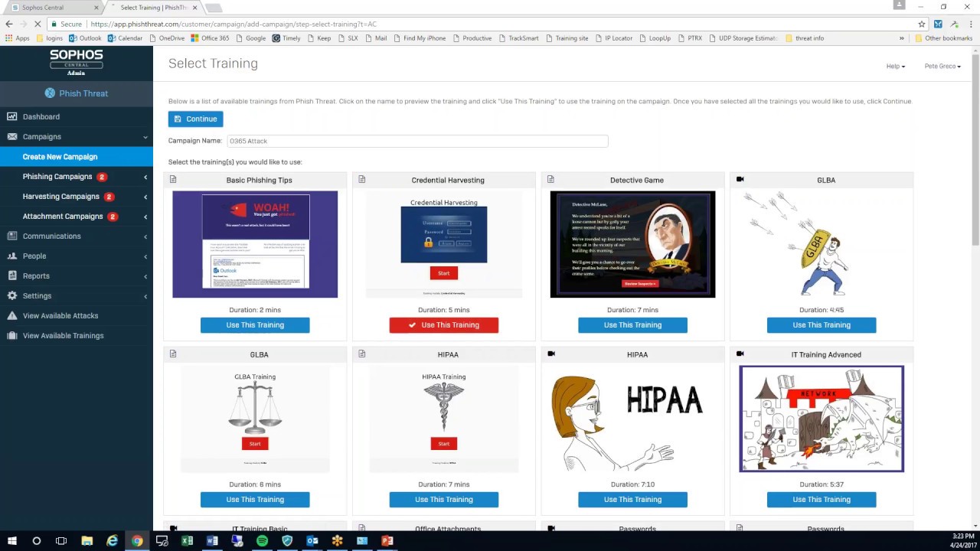Click the blue Continue button

click(x=196, y=119)
